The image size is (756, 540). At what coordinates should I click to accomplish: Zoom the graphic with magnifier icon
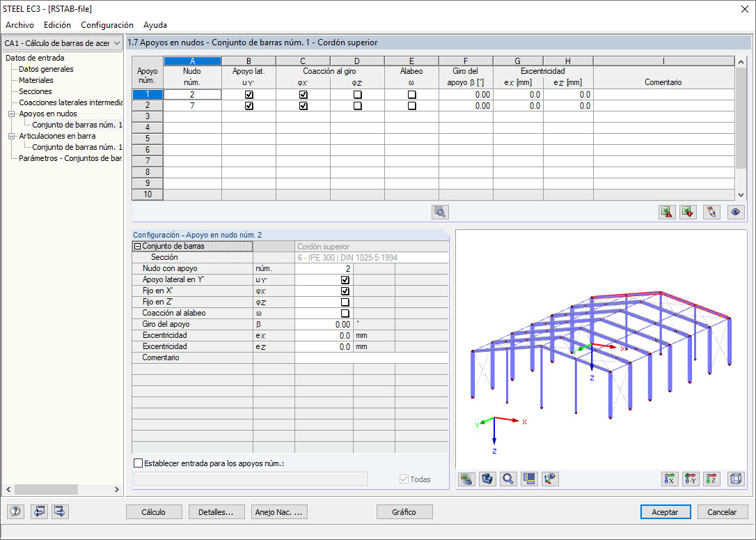[x=507, y=479]
